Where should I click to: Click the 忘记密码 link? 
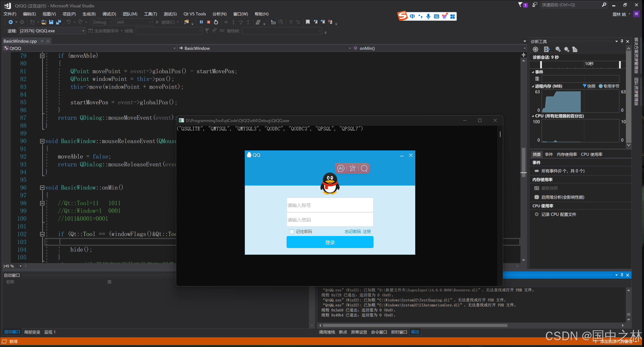(353, 231)
